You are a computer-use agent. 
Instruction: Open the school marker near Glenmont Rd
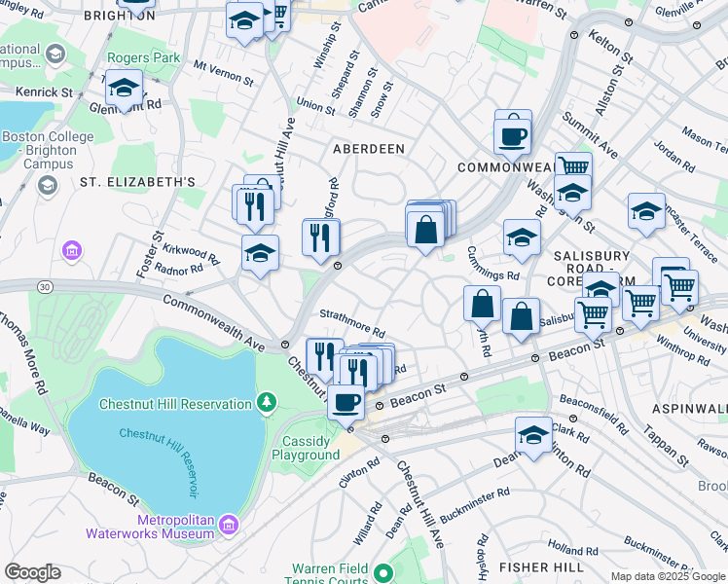(x=124, y=90)
